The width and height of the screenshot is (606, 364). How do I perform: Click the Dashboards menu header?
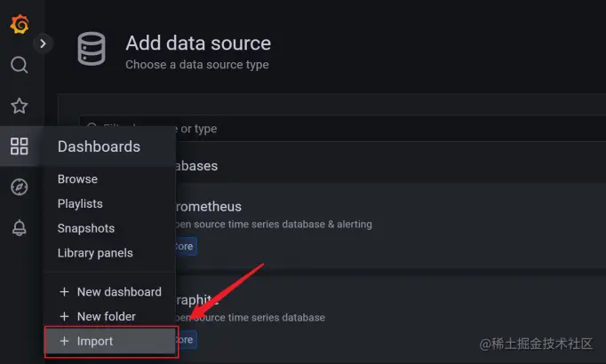tap(99, 146)
